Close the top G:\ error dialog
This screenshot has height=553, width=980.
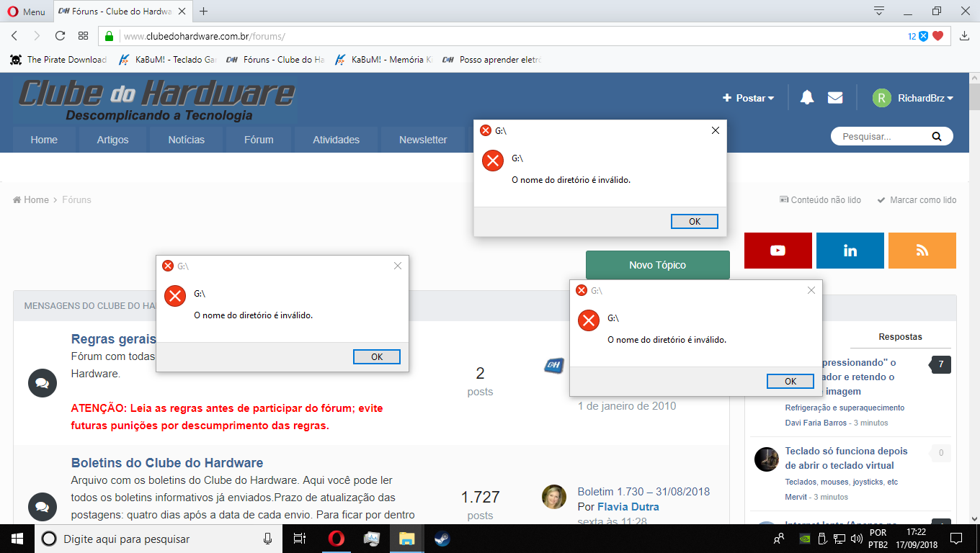[x=716, y=130]
